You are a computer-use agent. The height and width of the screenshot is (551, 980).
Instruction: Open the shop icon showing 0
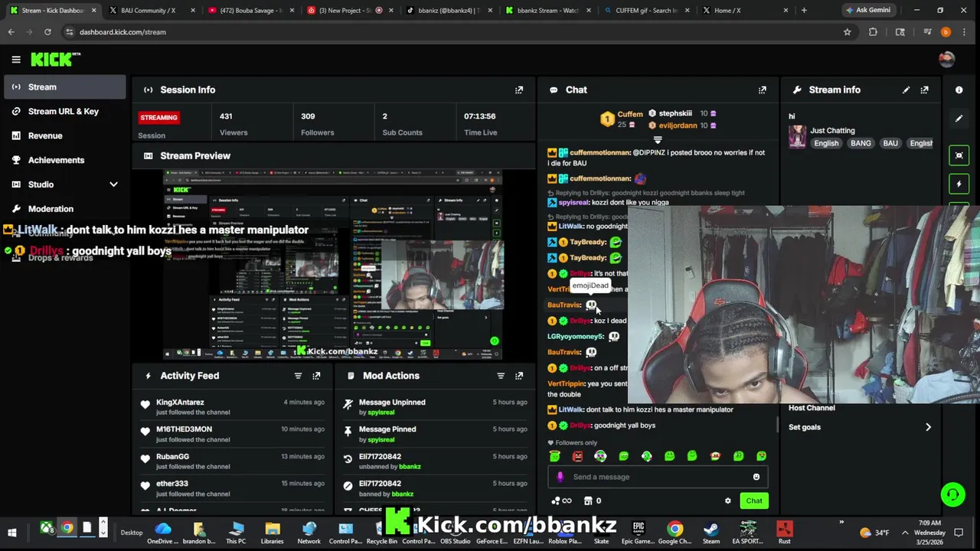(592, 500)
